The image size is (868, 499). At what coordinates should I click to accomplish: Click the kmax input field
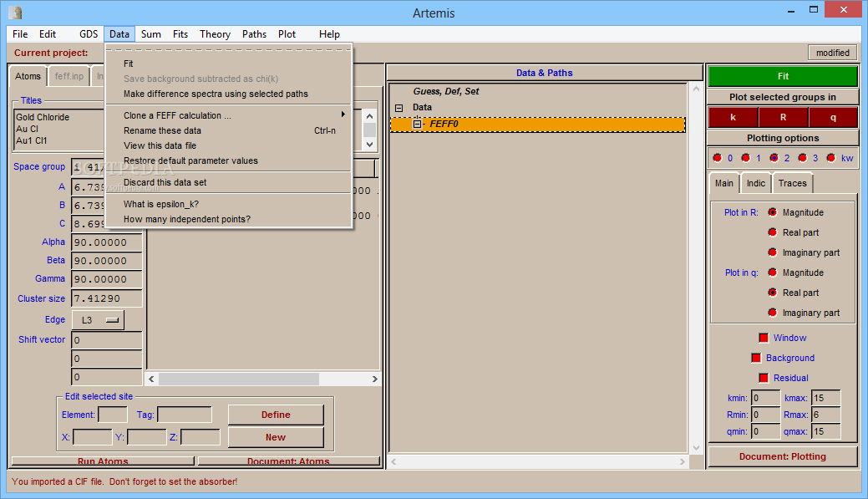pyautogui.click(x=825, y=398)
